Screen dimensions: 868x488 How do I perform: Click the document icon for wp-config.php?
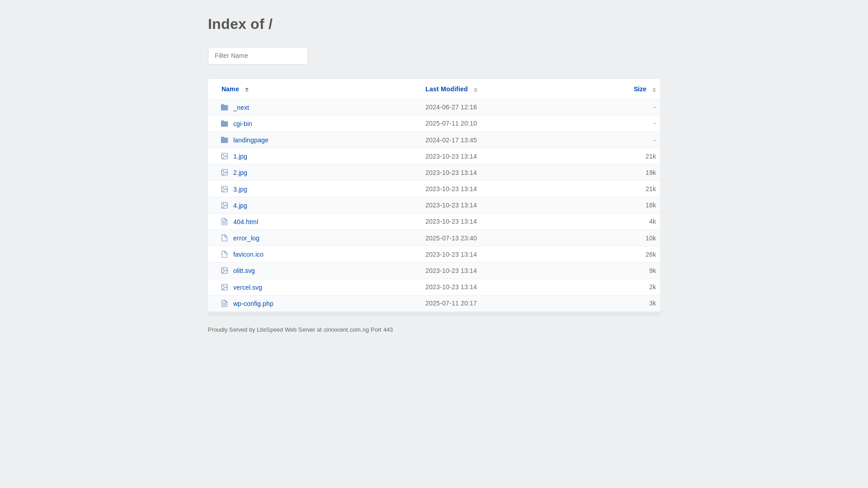coord(224,303)
